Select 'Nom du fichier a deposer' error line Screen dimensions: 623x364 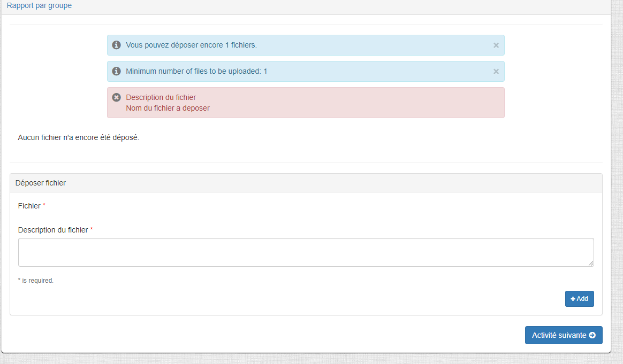[168, 108]
